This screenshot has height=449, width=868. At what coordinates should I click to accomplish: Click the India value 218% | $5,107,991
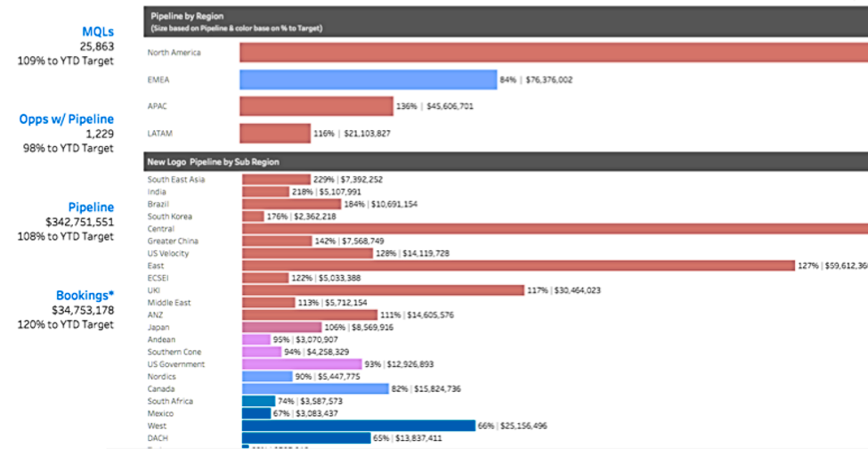point(326,192)
